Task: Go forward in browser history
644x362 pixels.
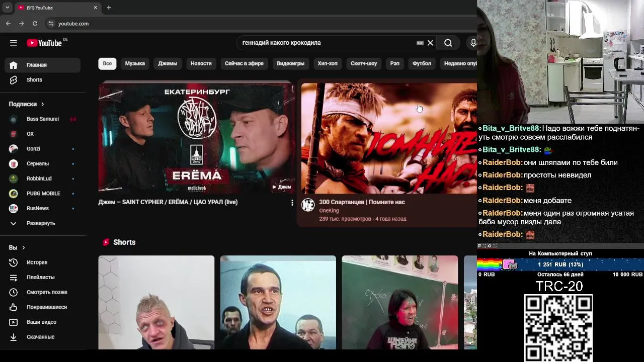Action: 21,24
